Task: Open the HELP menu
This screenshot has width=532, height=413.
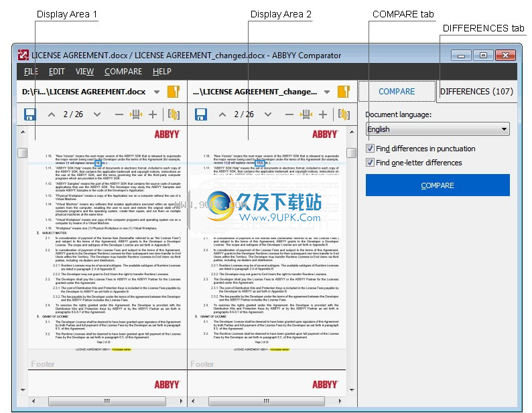Action: [162, 72]
